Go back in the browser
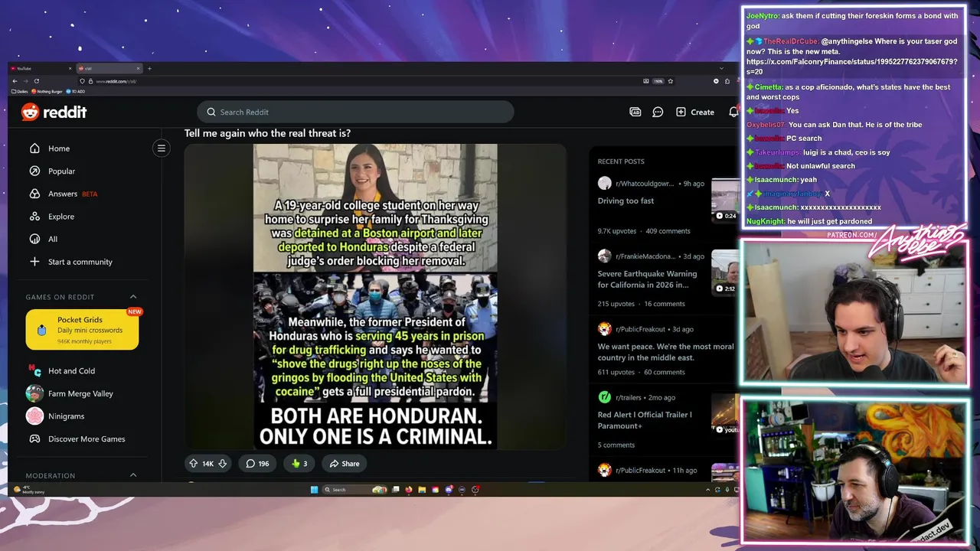 [15, 81]
